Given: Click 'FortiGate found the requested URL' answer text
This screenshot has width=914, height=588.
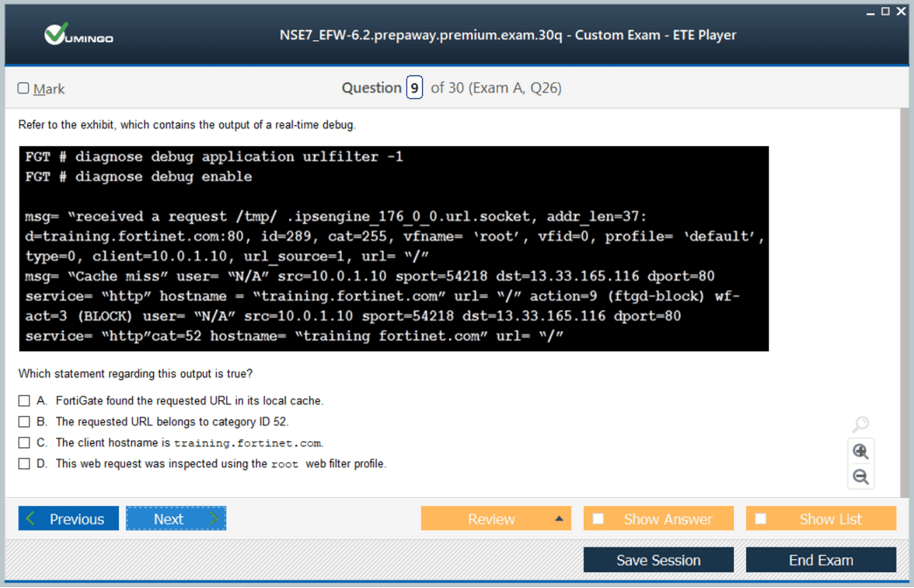Looking at the screenshot, I should pos(190,401).
